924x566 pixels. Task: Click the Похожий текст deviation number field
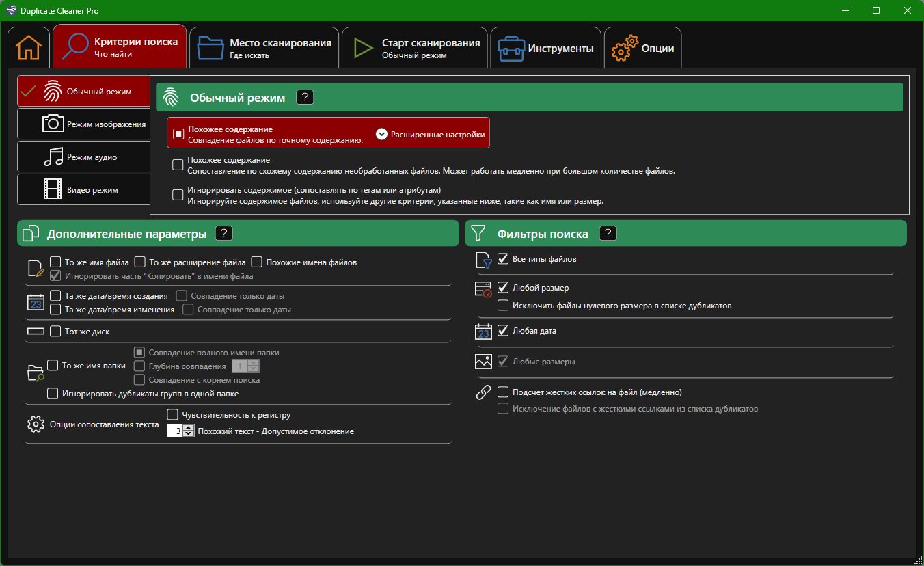coord(176,431)
